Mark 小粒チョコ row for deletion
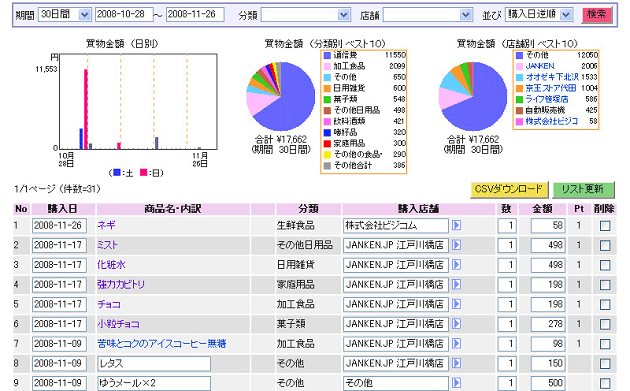Image resolution: width=630 pixels, height=391 pixels. (x=605, y=324)
